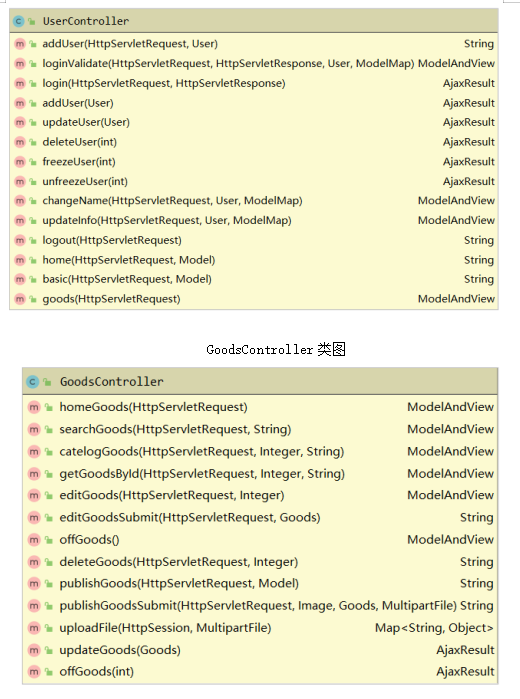Click the UserController class icon
The height and width of the screenshot is (699, 520).
tap(19, 21)
